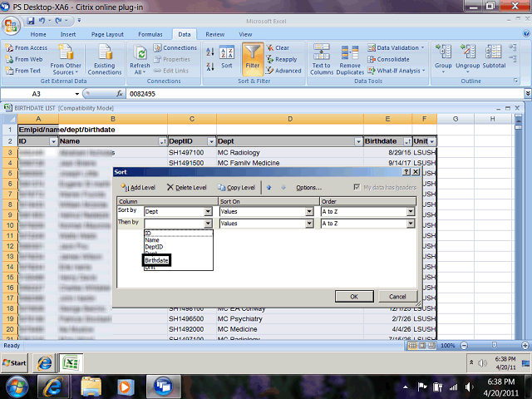Open the Sort by Dept column dropdown
The image size is (532, 399).
coord(209,212)
